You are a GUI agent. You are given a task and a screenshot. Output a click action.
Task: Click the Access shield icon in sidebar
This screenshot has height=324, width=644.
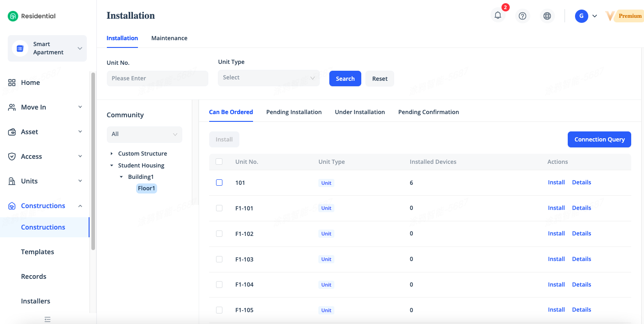pyautogui.click(x=12, y=157)
